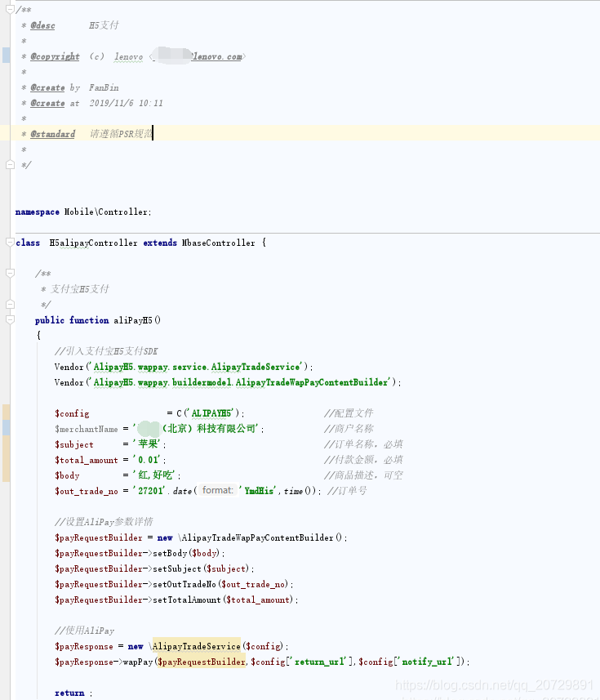Click the public keyword
Screen dimensions: 600x700
point(50,320)
